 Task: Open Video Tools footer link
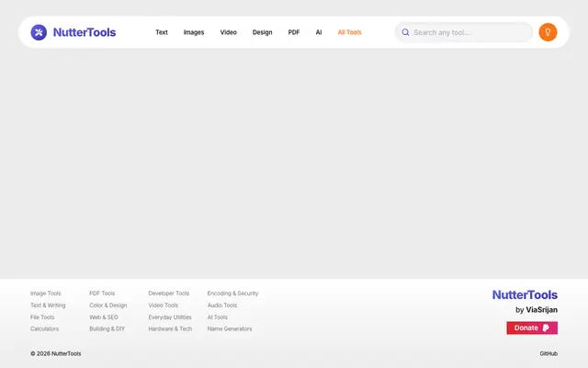164,305
